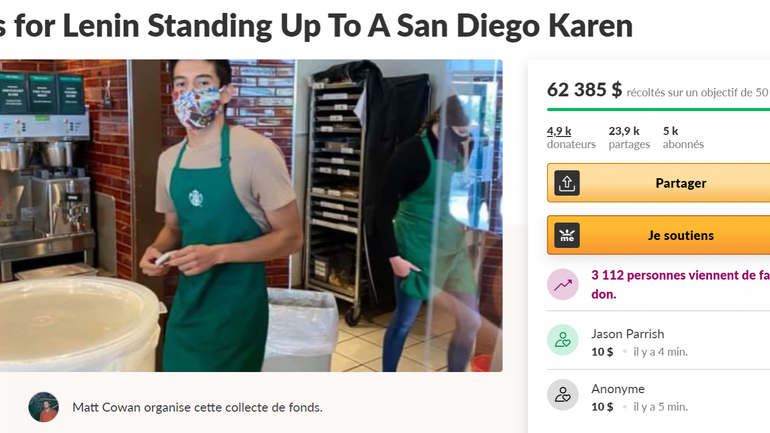The width and height of the screenshot is (770, 433).
Task: Click Matt Cowan's organizer avatar
Action: pos(43,407)
